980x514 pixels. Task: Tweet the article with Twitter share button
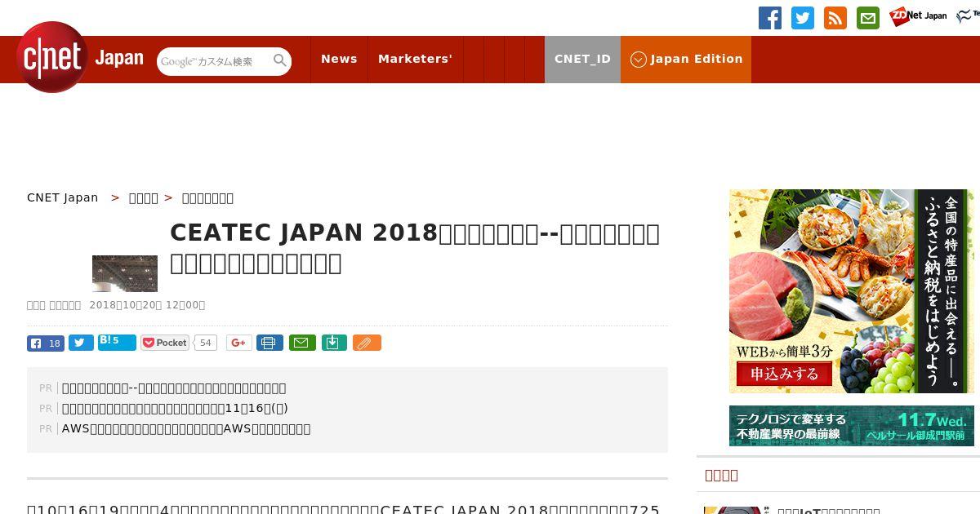coord(81,343)
